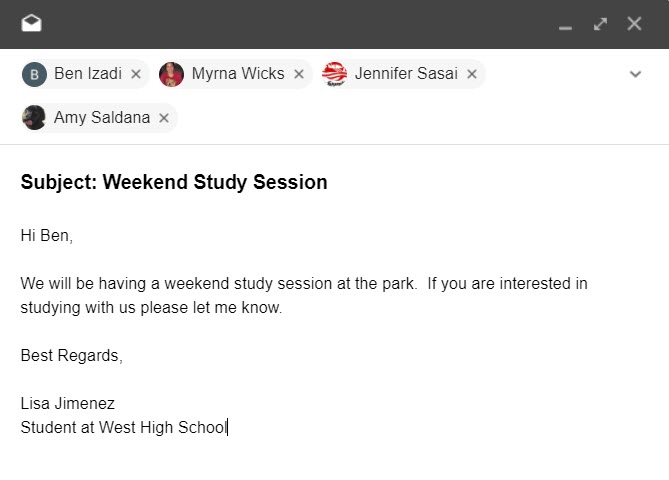This screenshot has height=480, width=669.
Task: Minimize the compose window
Action: pyautogui.click(x=566, y=25)
